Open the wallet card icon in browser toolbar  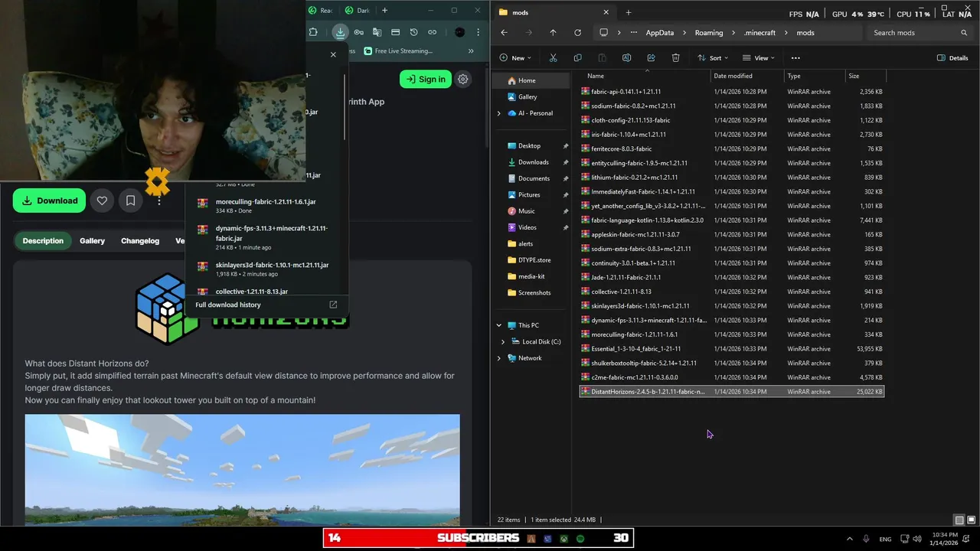(395, 32)
